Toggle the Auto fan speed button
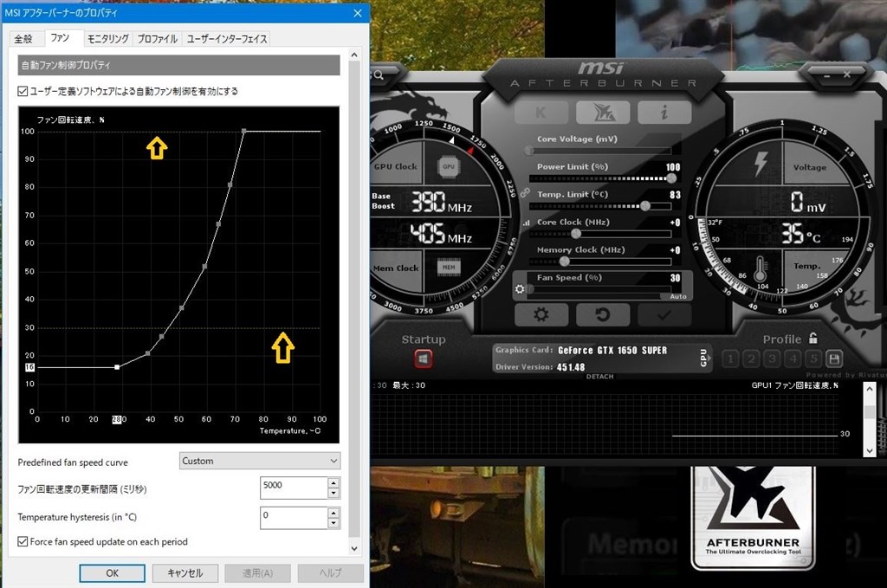This screenshot has height=588, width=887. click(x=677, y=296)
